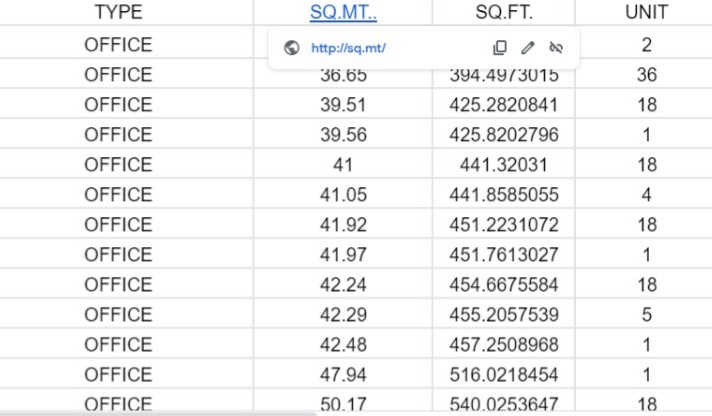The image size is (712, 416).
Task: Select the TYPE header cell
Action: [119, 12]
